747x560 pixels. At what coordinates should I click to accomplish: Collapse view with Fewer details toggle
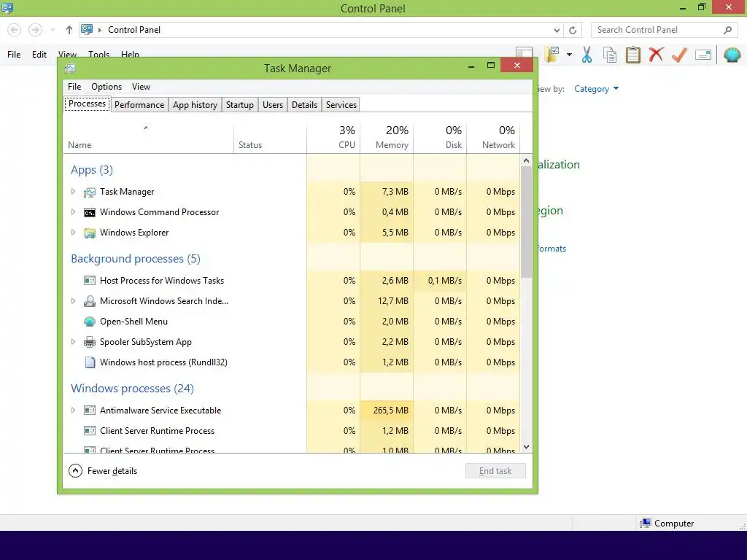[103, 471]
